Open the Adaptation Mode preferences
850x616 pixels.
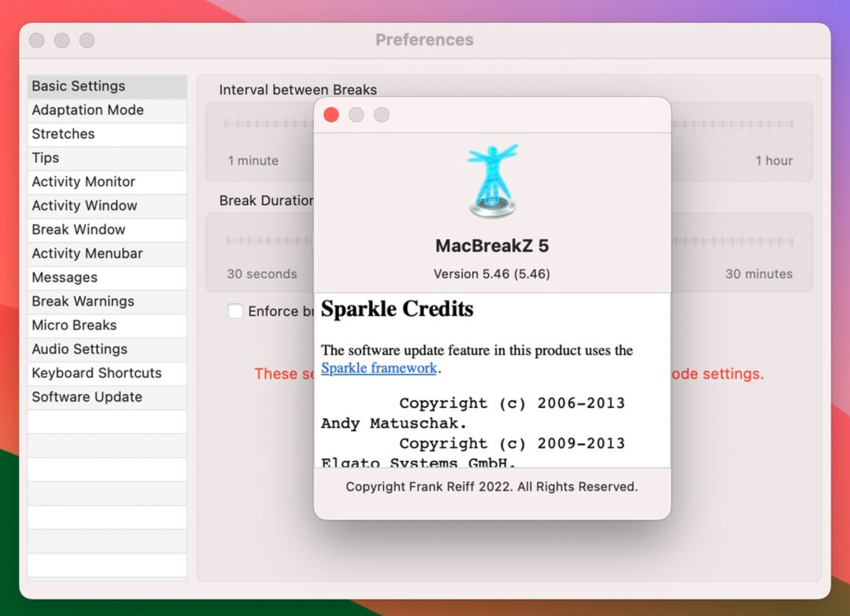coord(107,110)
